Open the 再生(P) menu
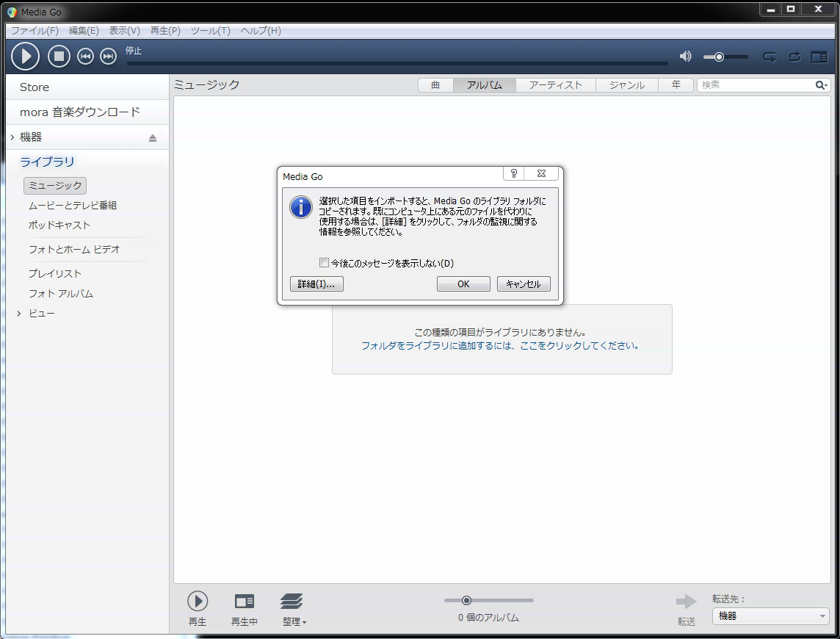The height and width of the screenshot is (639, 840). pos(165,31)
